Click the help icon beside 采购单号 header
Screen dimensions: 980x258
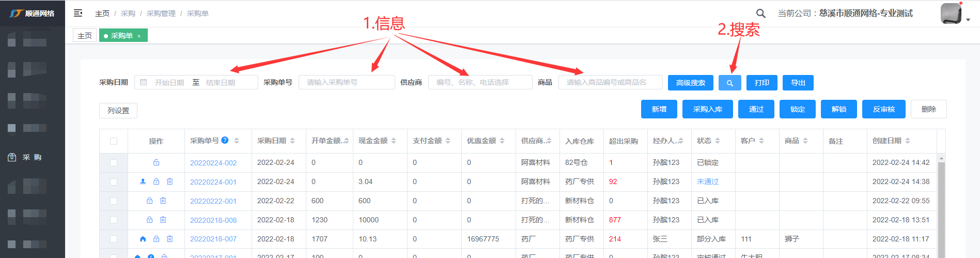tap(225, 140)
